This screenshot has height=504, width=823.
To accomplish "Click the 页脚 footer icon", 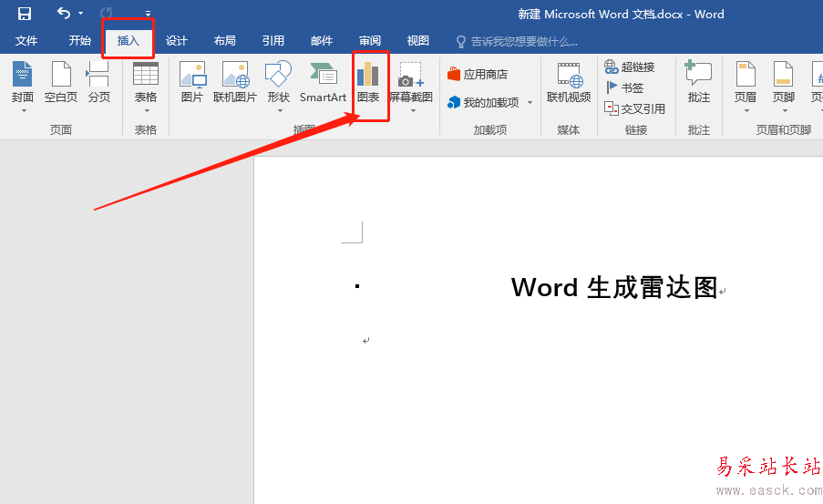I will coord(784,74).
